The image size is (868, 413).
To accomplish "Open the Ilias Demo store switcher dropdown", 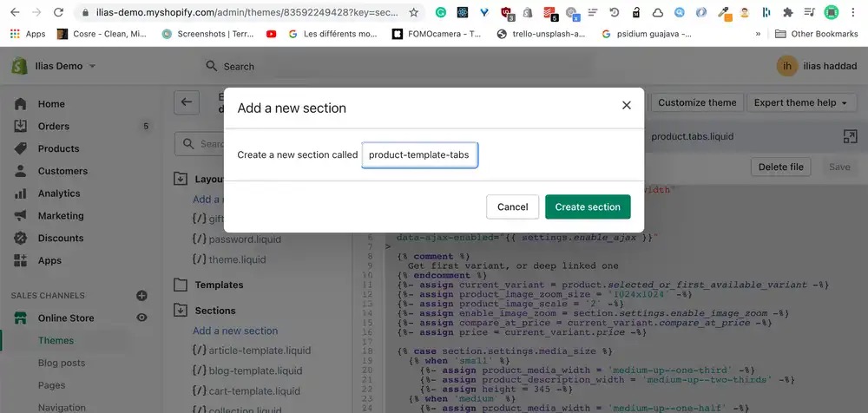I will tap(65, 66).
